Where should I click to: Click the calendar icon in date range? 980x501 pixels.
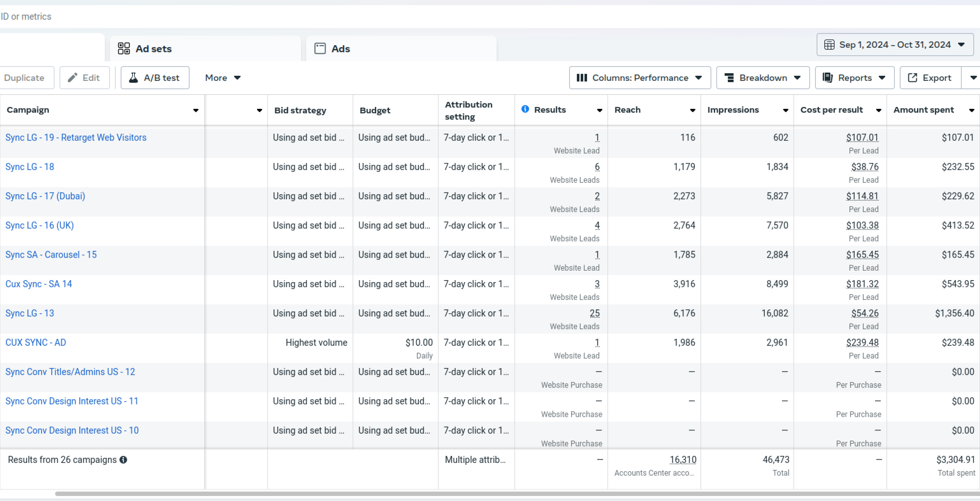click(829, 45)
